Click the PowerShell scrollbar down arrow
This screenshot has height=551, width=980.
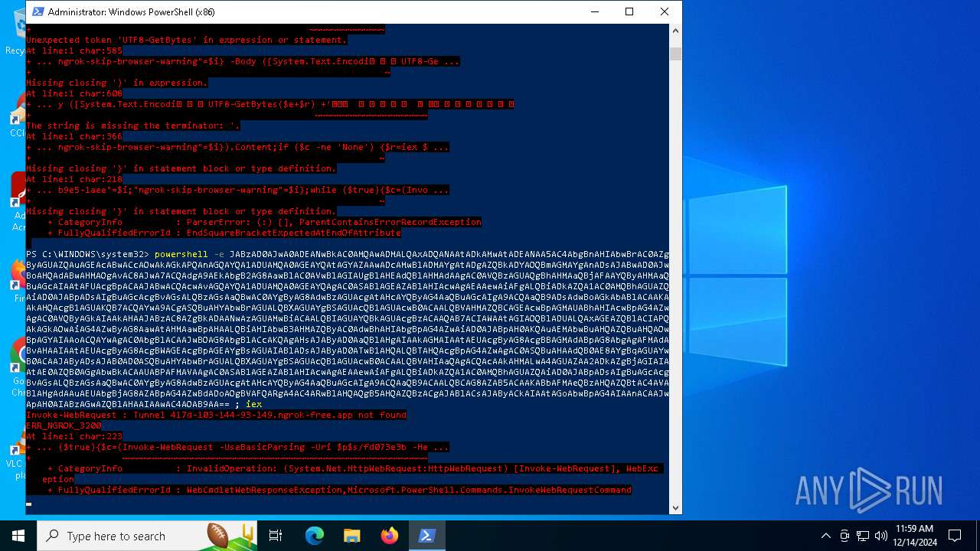(x=675, y=507)
